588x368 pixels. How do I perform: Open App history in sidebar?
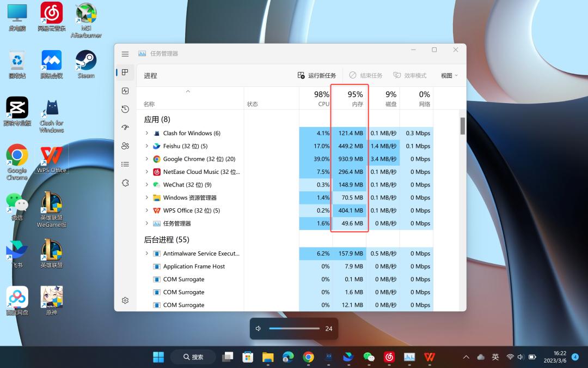(x=125, y=109)
